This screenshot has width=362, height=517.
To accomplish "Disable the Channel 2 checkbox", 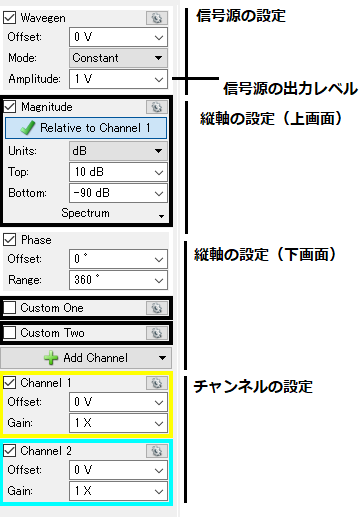I will tap(10, 451).
